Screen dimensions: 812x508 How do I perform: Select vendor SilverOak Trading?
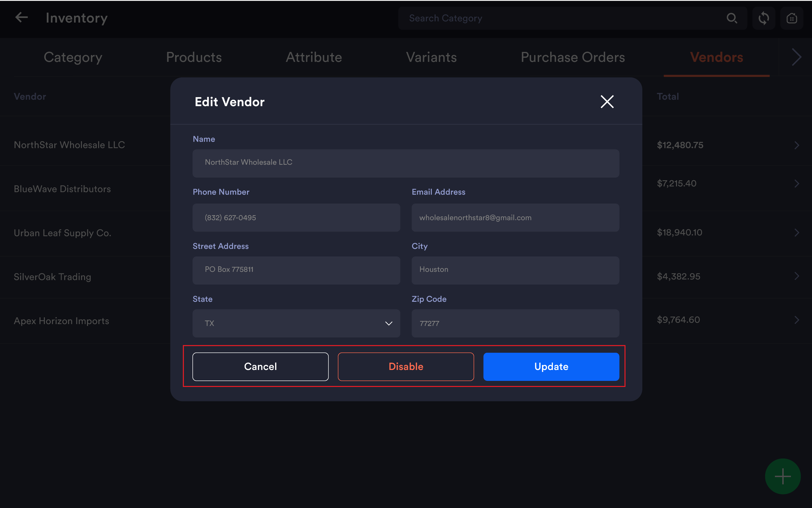click(x=52, y=277)
